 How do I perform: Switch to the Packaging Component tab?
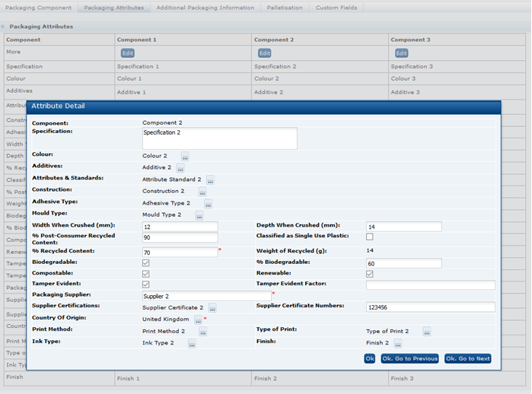[38, 8]
